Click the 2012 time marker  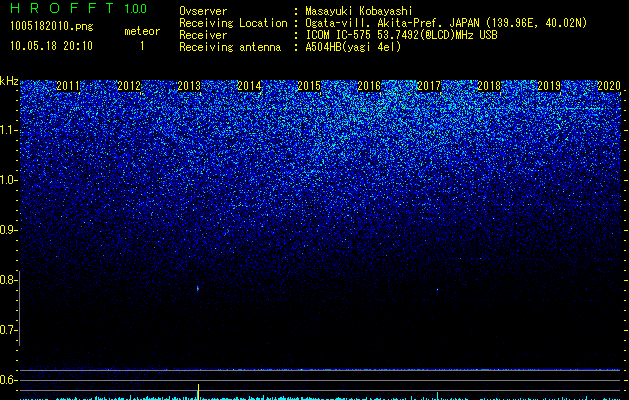pos(129,85)
